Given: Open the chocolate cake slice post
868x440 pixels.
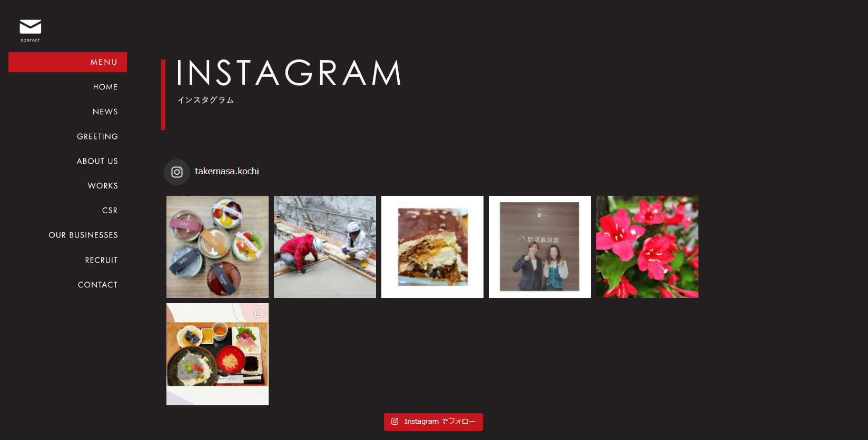Looking at the screenshot, I should [432, 247].
